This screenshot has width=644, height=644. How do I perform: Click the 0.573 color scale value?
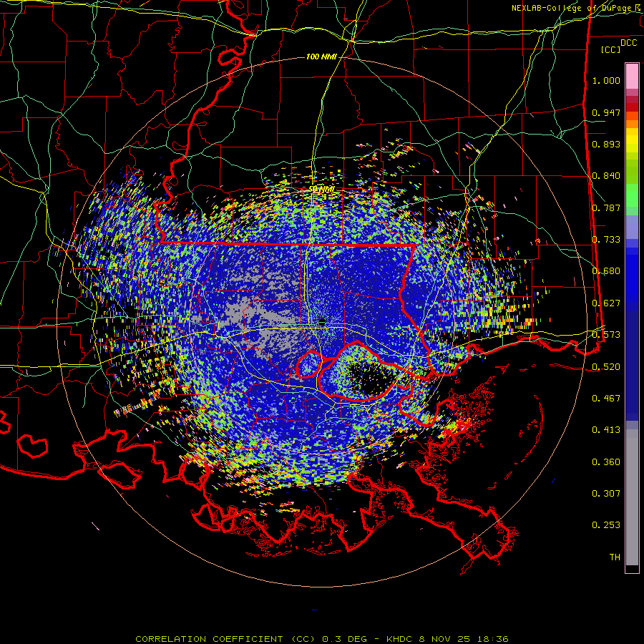click(x=606, y=335)
